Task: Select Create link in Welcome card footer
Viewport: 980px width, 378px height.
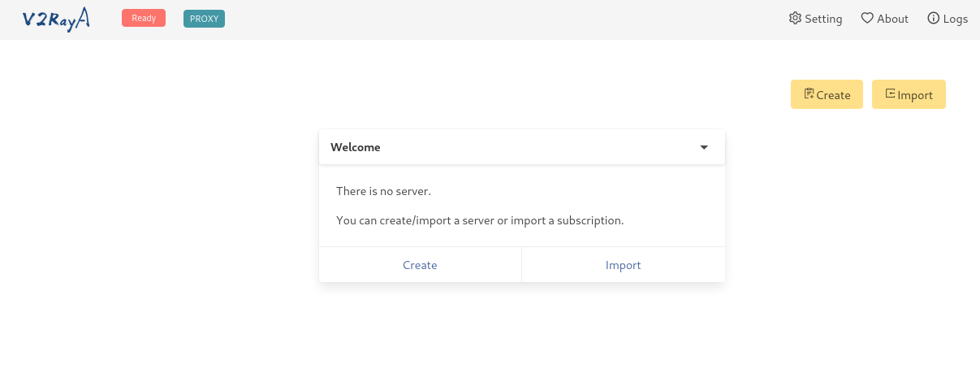Action: point(420,265)
